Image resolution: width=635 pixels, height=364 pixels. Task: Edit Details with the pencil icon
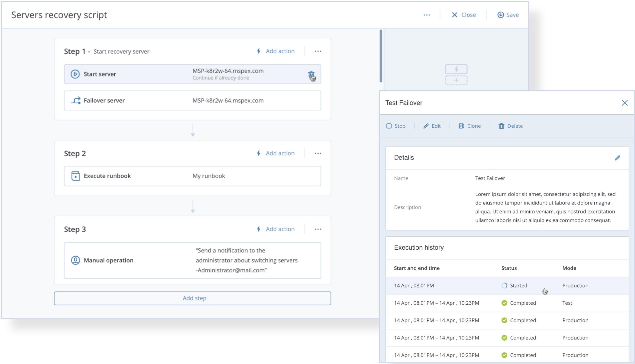pos(617,158)
